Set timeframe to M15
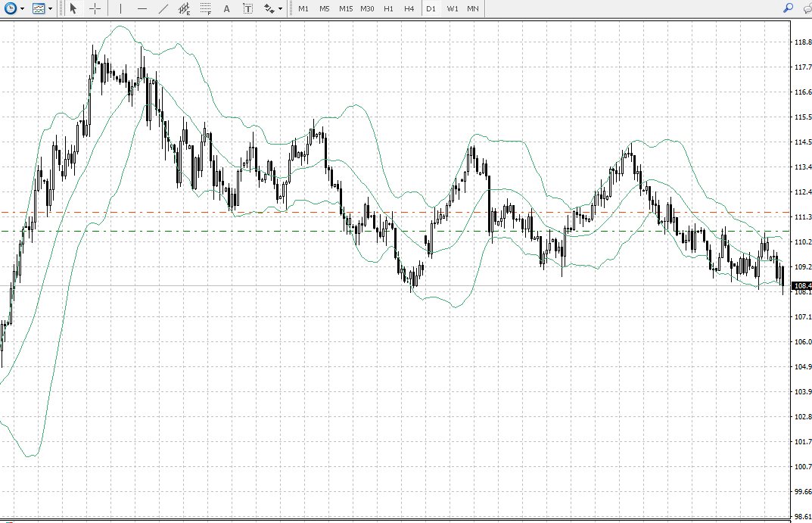 click(x=345, y=9)
